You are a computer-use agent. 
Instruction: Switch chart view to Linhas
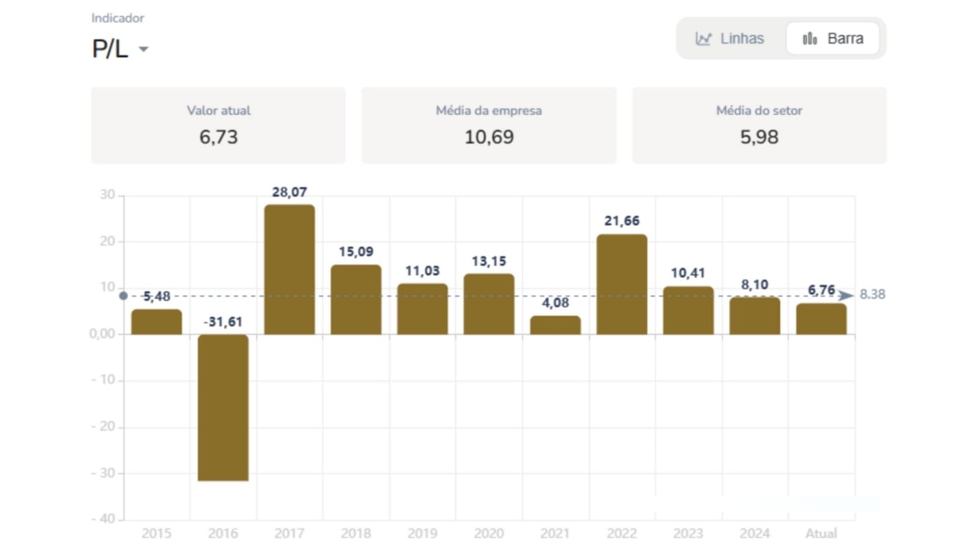(730, 39)
